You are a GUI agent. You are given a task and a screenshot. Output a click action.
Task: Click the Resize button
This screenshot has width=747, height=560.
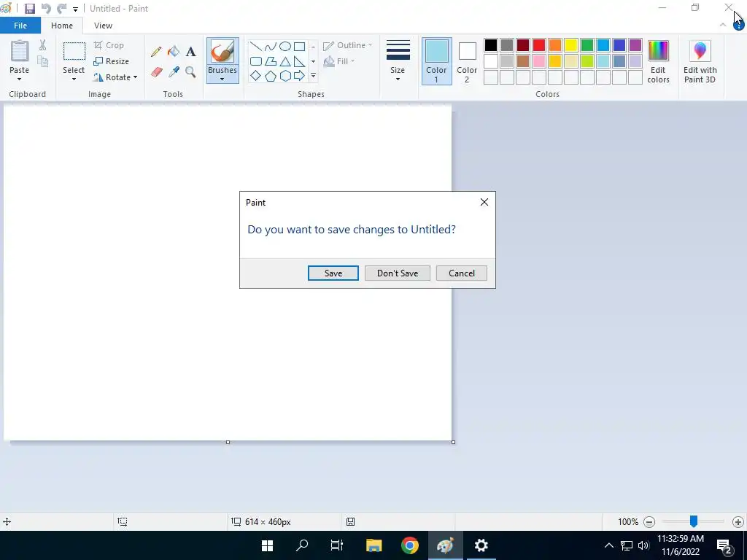111,61
